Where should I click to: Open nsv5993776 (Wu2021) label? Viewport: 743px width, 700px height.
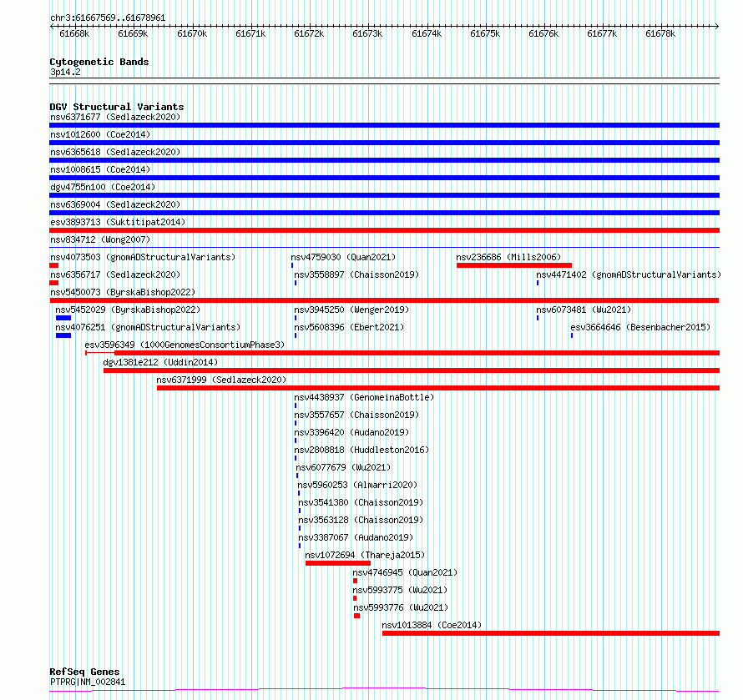click(x=401, y=607)
